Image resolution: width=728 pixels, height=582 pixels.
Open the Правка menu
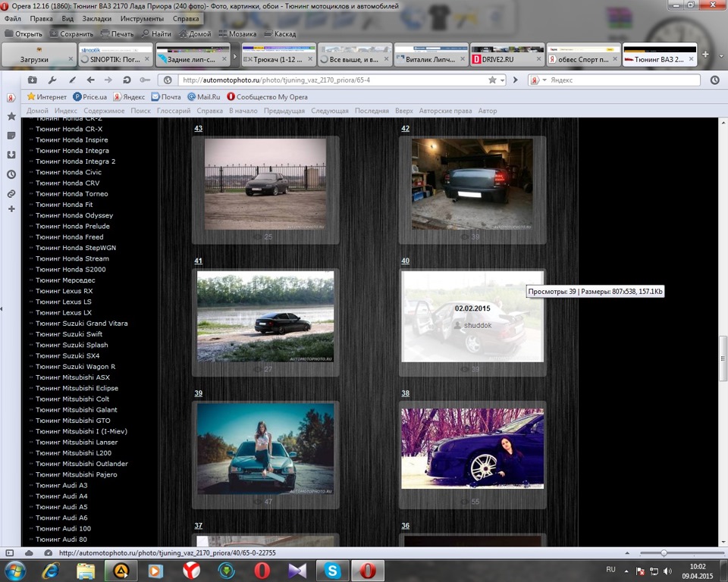(41, 18)
